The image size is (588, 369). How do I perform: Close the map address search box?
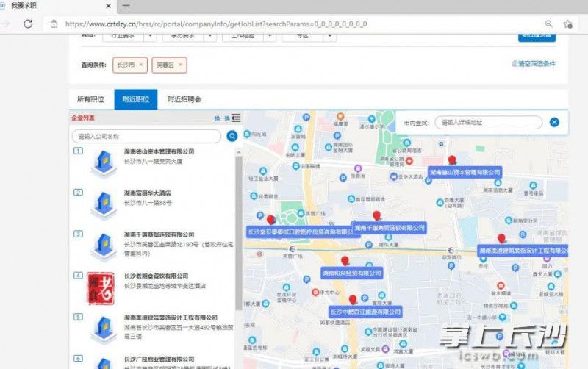click(x=554, y=123)
